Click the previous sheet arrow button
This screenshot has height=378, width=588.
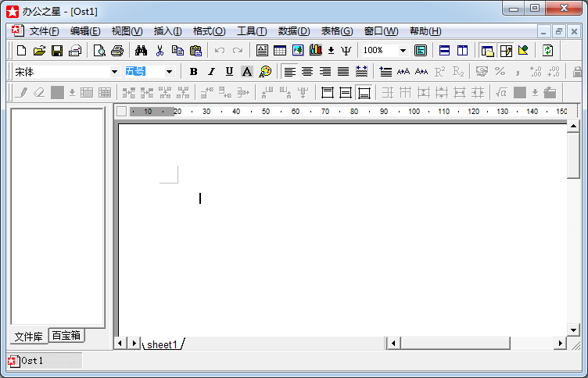[x=120, y=343]
